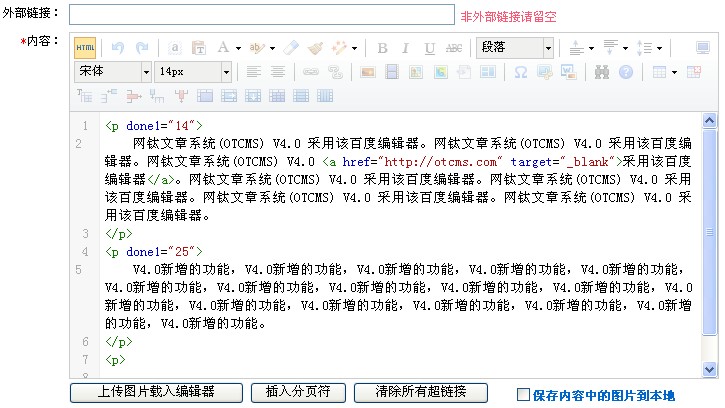Click the help question mark icon
The height and width of the screenshot is (408, 725).
(x=626, y=72)
